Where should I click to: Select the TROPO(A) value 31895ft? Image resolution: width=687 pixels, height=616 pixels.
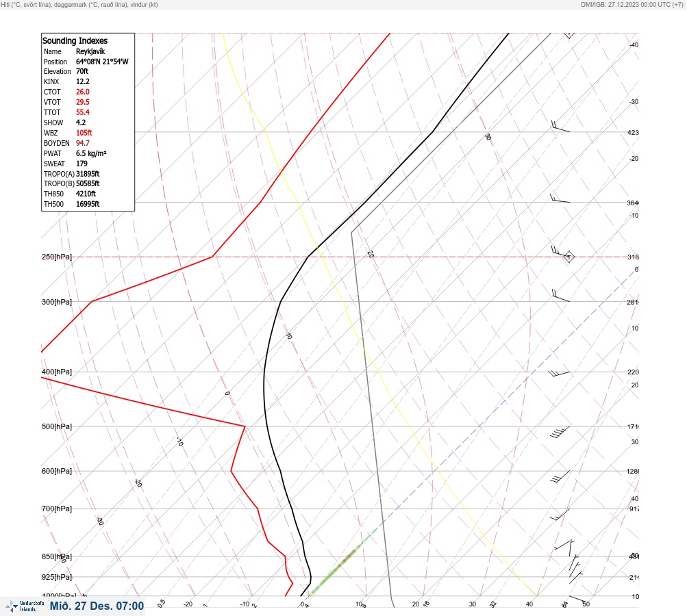[88, 174]
